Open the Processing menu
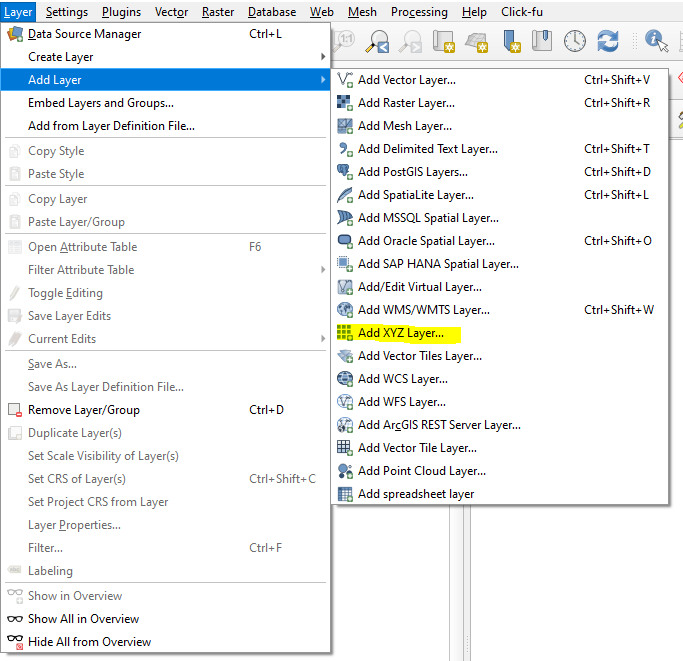Image resolution: width=683 pixels, height=661 pixels. 419,12
